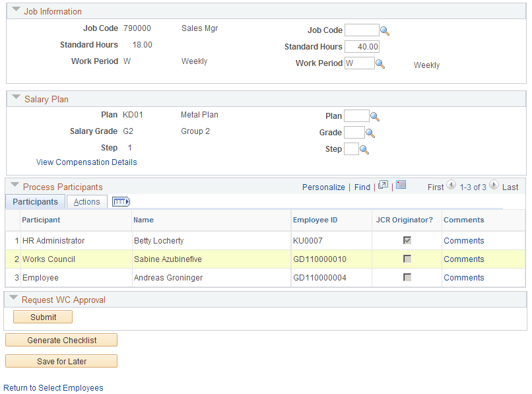Enable JCR Originator for Sabine Azubinefive
The image size is (532, 394).
(407, 259)
